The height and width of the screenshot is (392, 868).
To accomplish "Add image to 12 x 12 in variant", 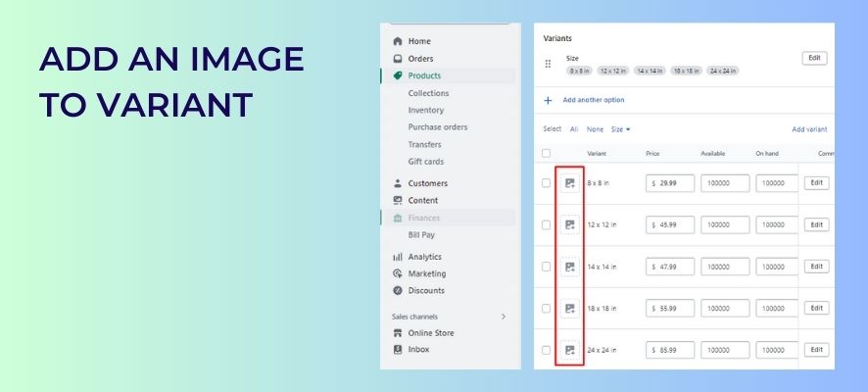I will [x=569, y=224].
